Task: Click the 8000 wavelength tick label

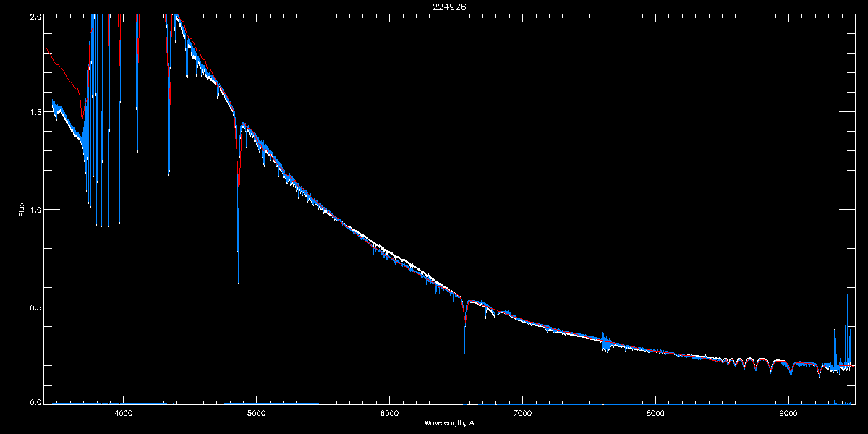Action: coord(655,413)
